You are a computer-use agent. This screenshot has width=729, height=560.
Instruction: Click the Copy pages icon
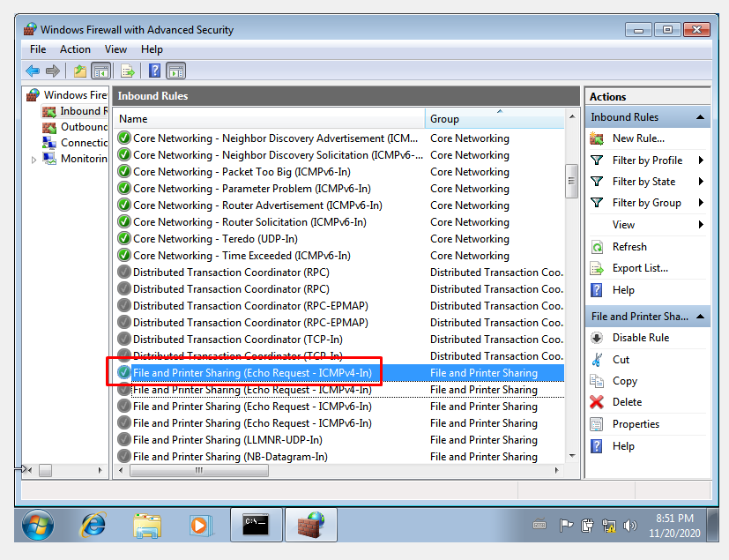click(597, 381)
